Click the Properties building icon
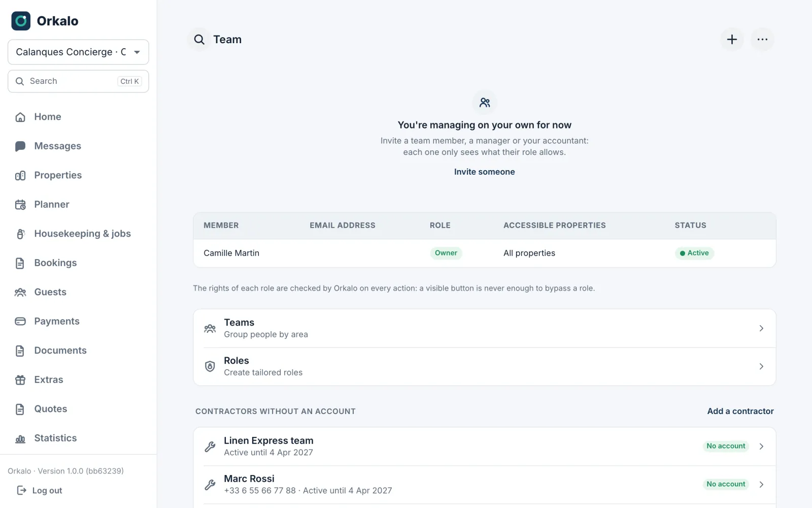The image size is (812, 508). (20, 176)
